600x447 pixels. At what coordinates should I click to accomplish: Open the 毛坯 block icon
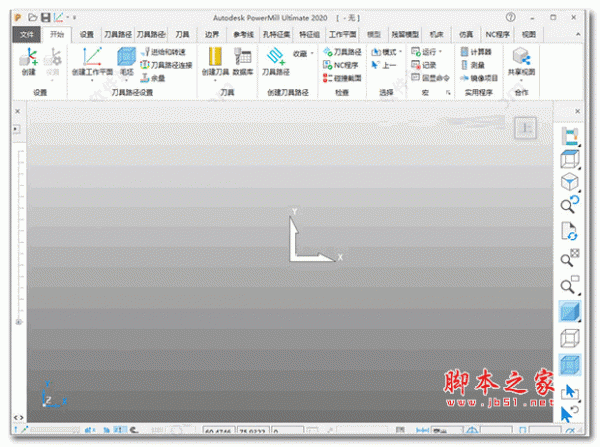pos(127,61)
